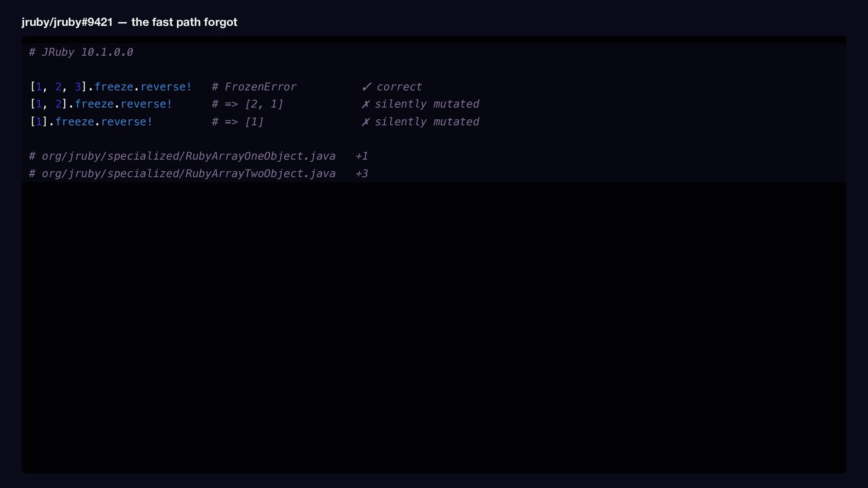Click "the fast path forgot" heading text
This screenshot has width=868, height=488.
click(184, 22)
